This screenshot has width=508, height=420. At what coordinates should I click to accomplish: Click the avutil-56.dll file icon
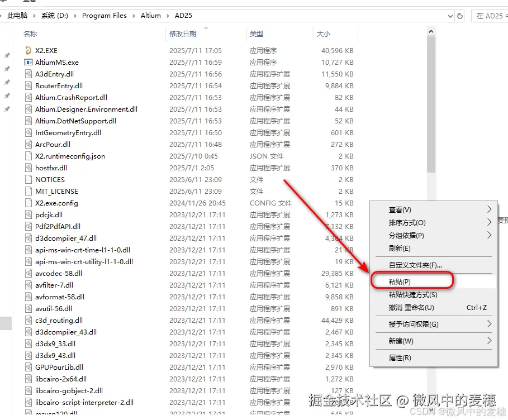coord(29,309)
